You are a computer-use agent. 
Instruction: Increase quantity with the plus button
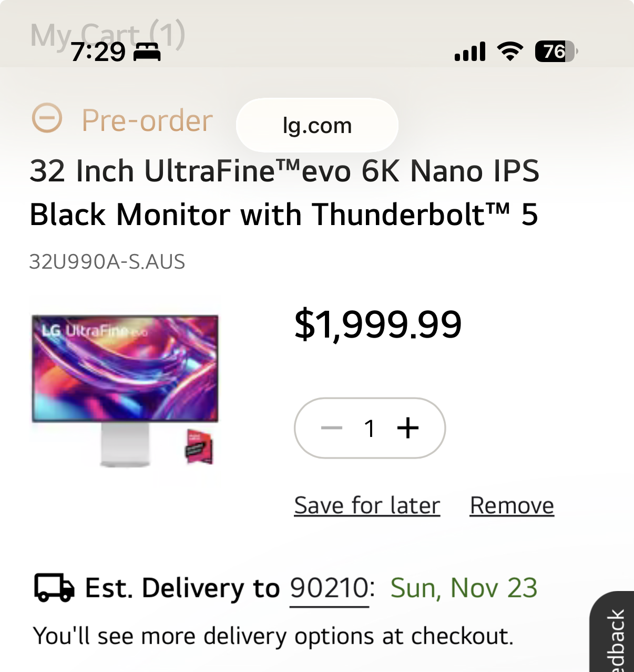tap(408, 428)
